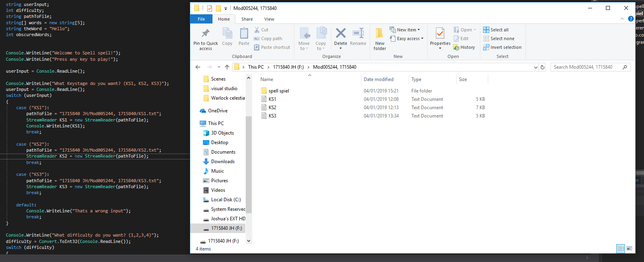Switch to Large icons view layout
The height and width of the screenshot is (262, 644).
point(629,249)
